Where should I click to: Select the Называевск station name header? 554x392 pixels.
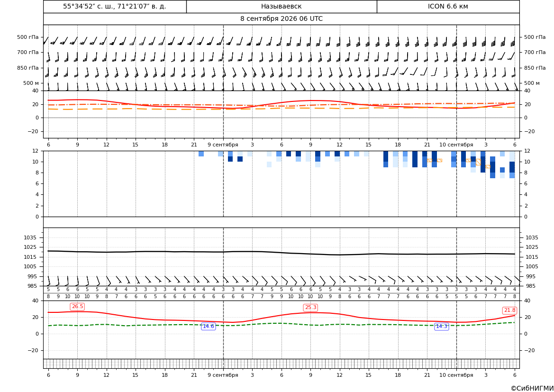(281, 6)
